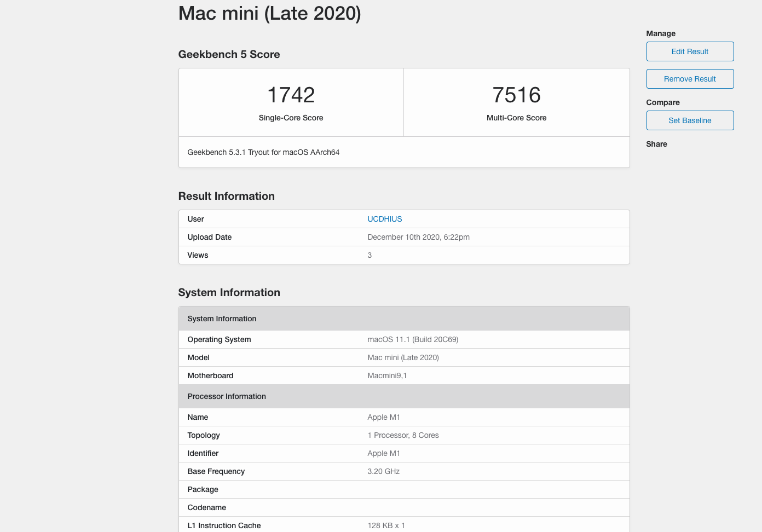762x532 pixels.
Task: Click the Package row label
Action: [203, 489]
